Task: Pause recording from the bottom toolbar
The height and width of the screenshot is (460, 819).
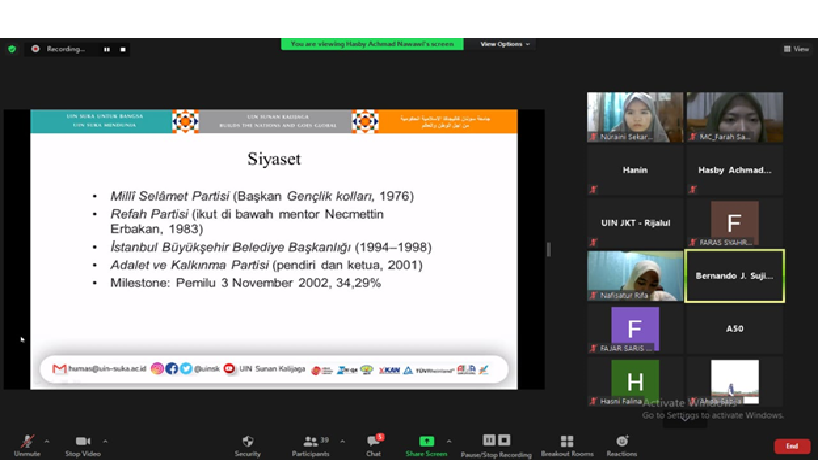Action: 489,440
